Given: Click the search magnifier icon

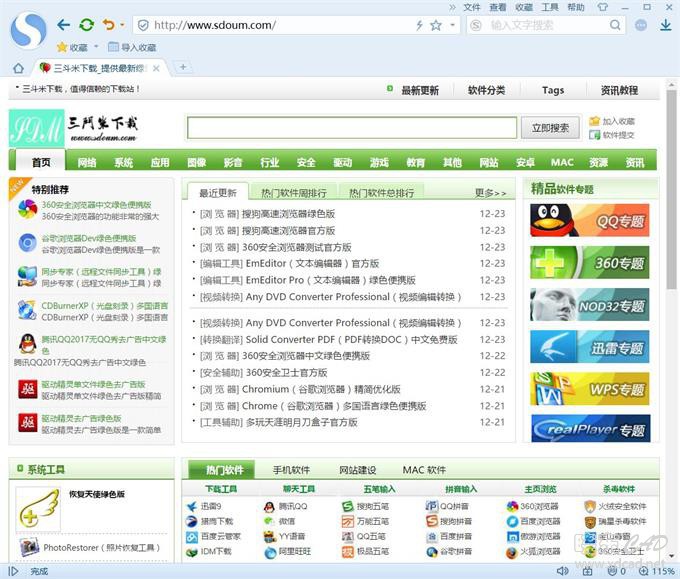Looking at the screenshot, I should coord(615,25).
